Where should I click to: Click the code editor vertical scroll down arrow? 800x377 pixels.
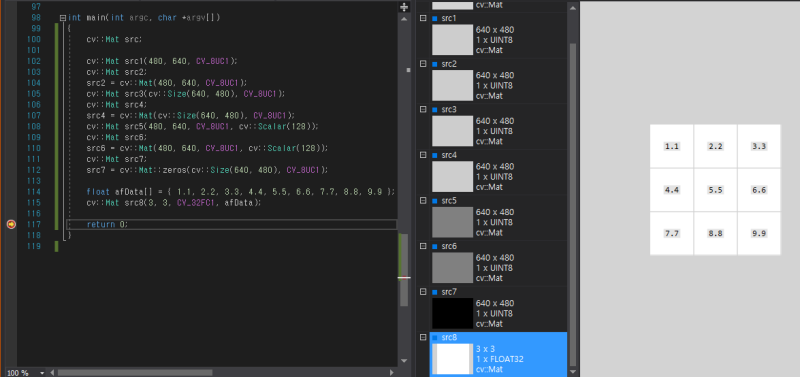point(404,360)
